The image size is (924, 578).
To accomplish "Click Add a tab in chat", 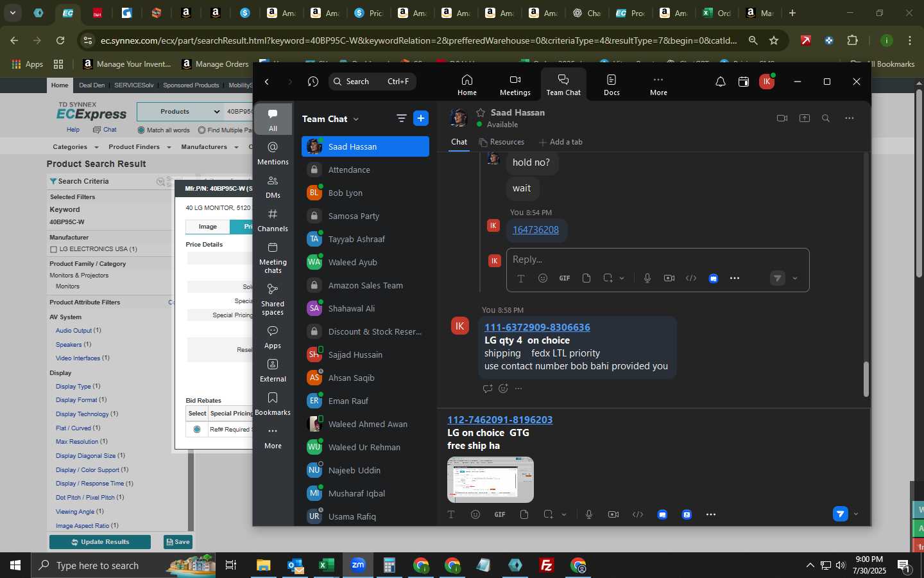I will pyautogui.click(x=560, y=142).
